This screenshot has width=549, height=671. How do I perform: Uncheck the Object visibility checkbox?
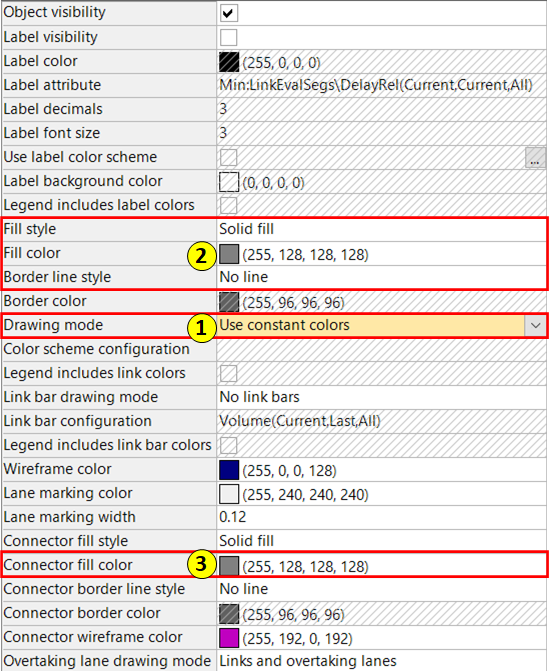click(x=229, y=13)
